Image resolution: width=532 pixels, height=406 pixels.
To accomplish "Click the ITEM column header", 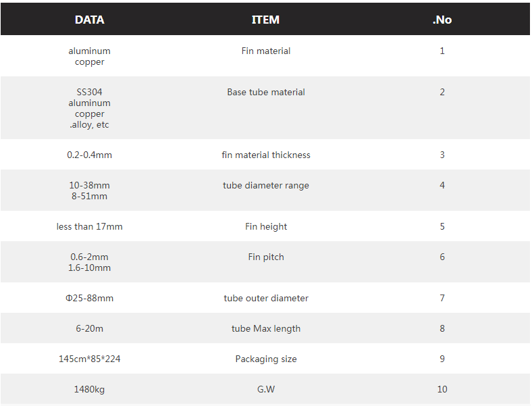I will tap(265, 20).
